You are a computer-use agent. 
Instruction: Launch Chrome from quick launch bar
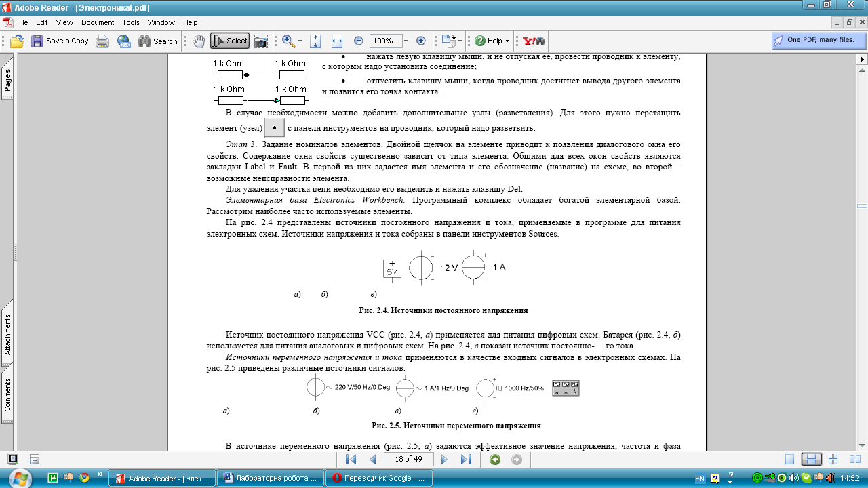tap(84, 478)
